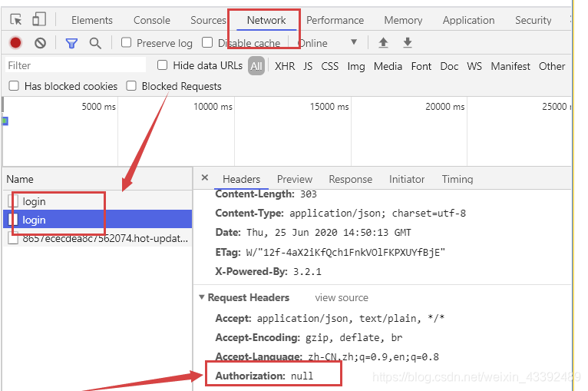Toggle the device toolbar icon
Viewport: 588px width, 391px height.
point(39,19)
